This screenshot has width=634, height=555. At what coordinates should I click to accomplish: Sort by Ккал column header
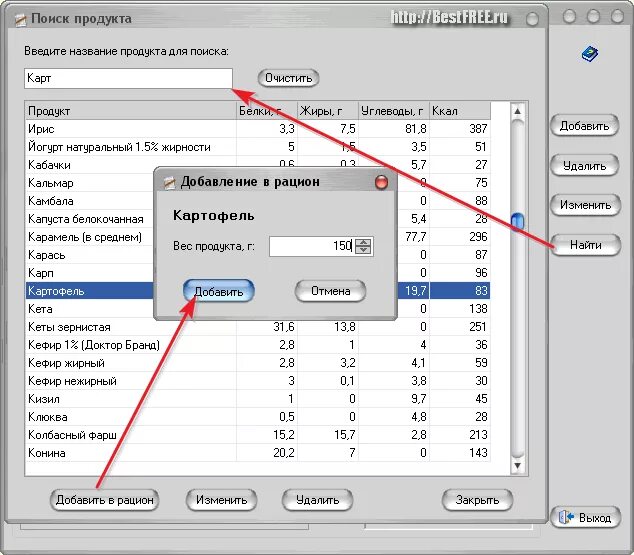[x=460, y=111]
